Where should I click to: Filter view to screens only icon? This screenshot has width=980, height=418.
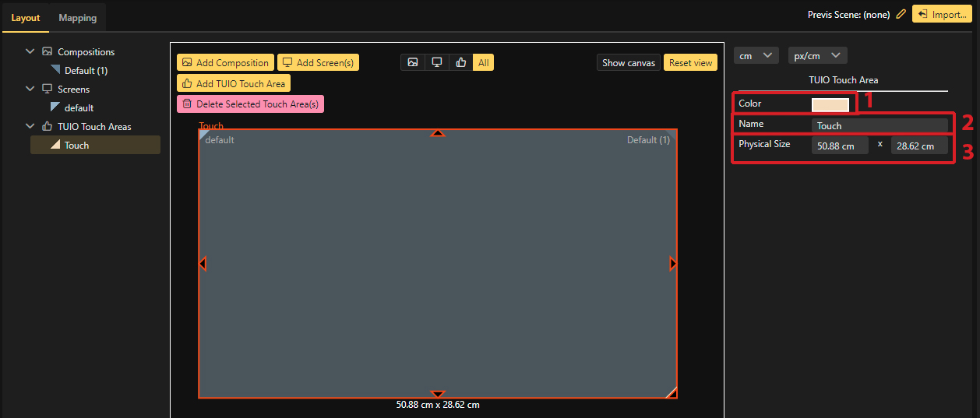tap(437, 63)
